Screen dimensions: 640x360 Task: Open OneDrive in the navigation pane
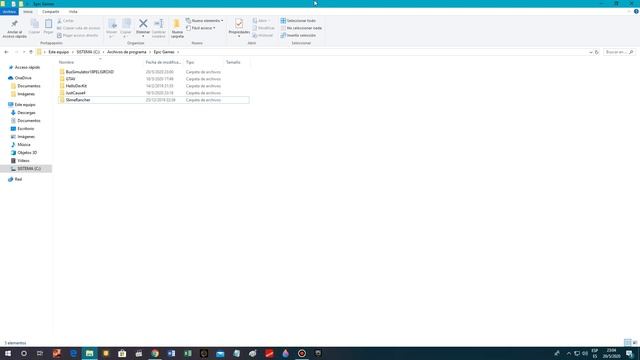click(x=23, y=78)
